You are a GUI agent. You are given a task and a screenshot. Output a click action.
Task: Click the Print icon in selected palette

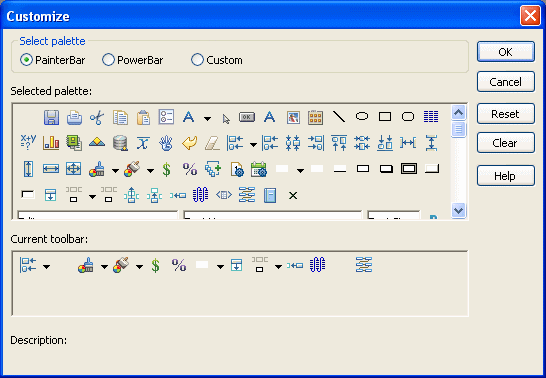click(74, 117)
